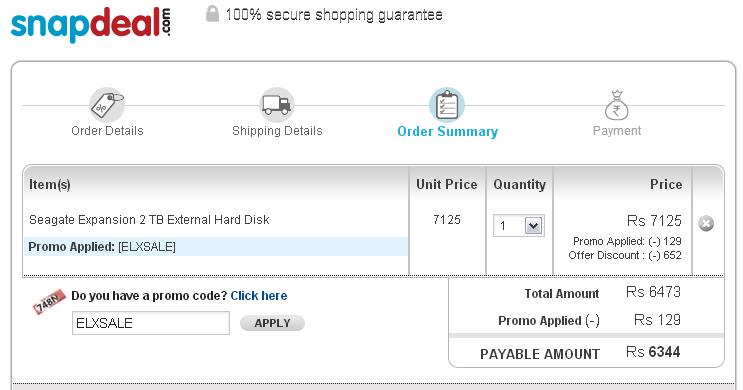Click the red promo coupon tag icon
743x390 pixels.
tap(48, 301)
